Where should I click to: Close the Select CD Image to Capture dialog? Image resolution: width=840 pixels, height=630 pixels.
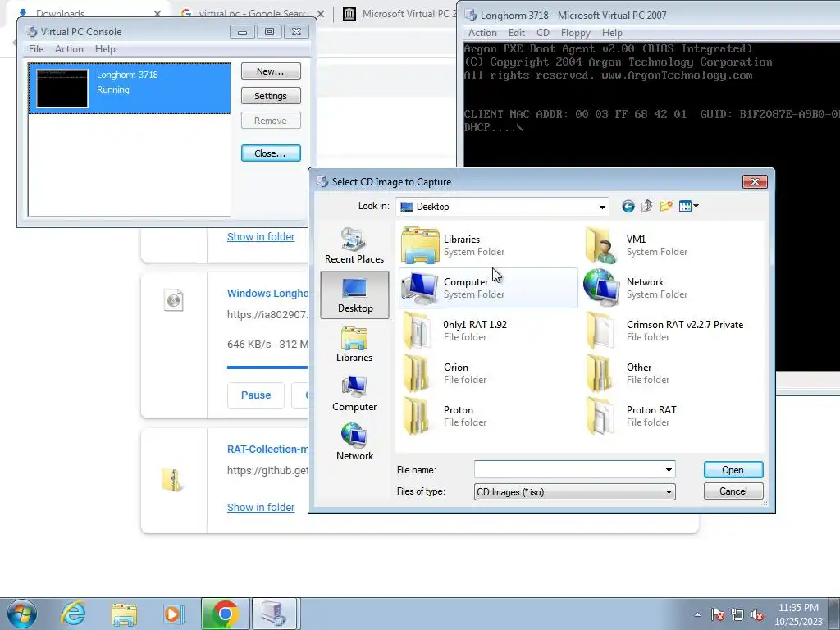755,181
